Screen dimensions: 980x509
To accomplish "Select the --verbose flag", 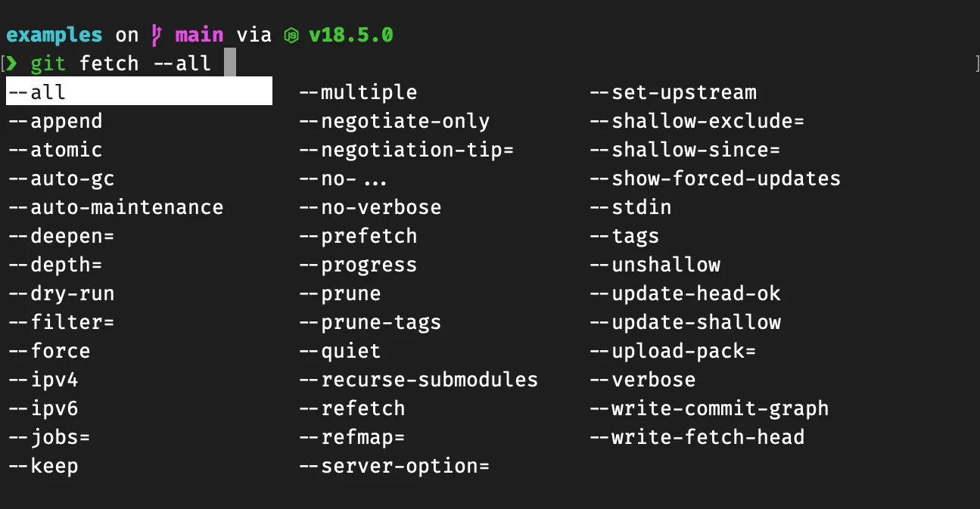I will click(642, 380).
